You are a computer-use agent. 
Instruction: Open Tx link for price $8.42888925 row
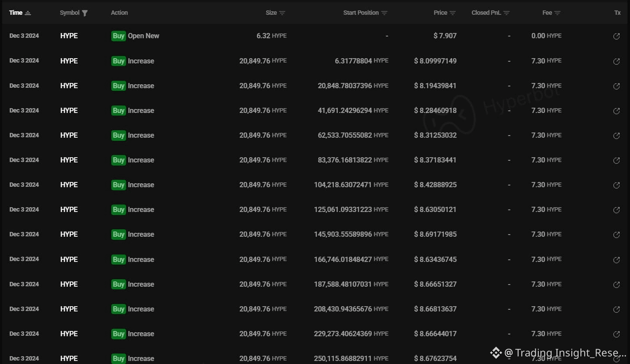point(616,185)
